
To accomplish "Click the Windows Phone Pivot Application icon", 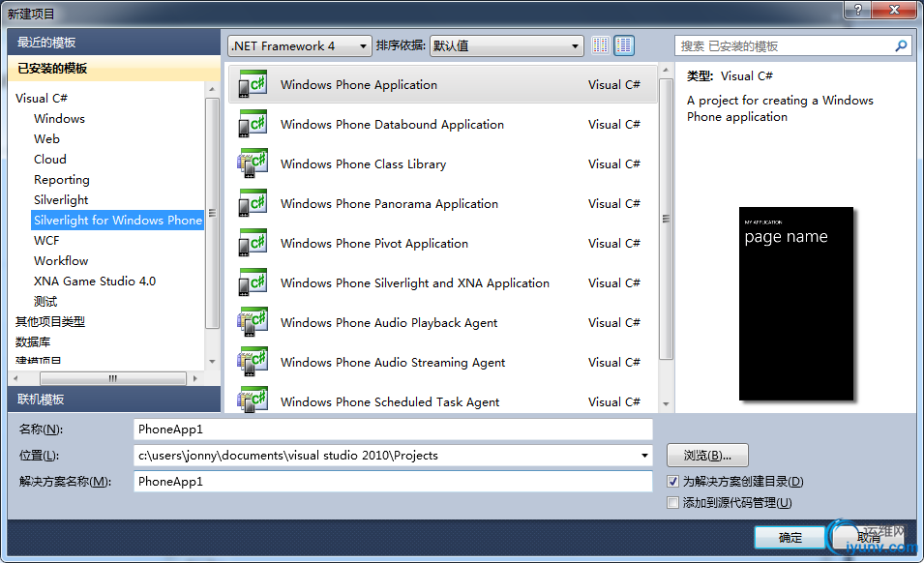I will pyautogui.click(x=253, y=243).
